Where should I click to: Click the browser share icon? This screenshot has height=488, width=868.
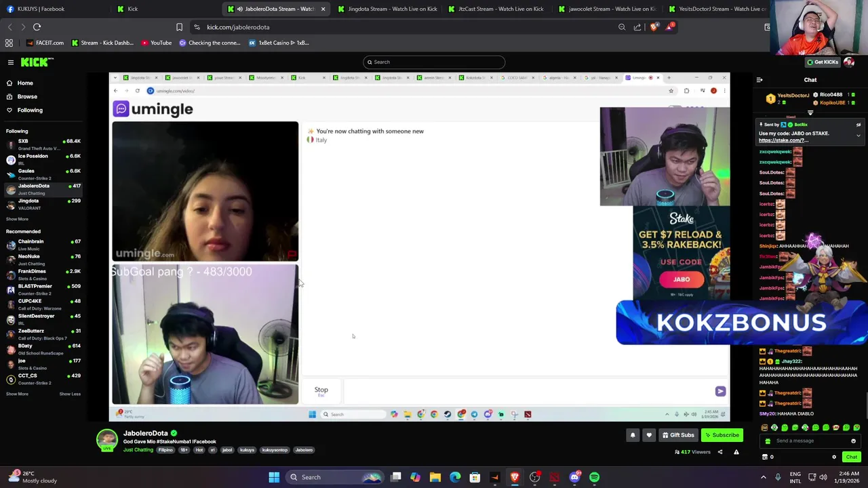(637, 27)
